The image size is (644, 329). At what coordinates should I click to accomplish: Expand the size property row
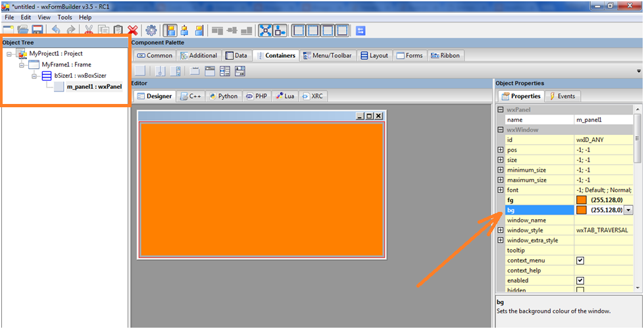tap(500, 160)
